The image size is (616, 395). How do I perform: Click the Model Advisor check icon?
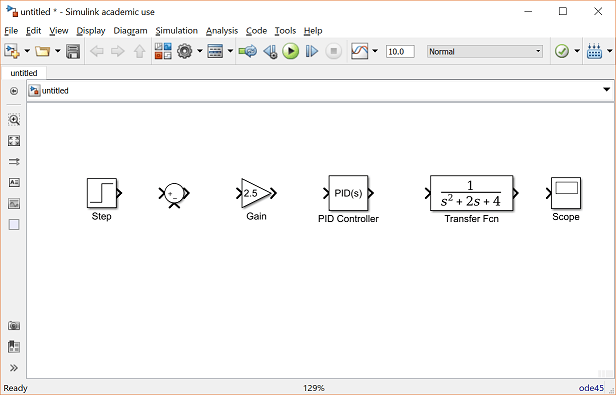(x=562, y=51)
